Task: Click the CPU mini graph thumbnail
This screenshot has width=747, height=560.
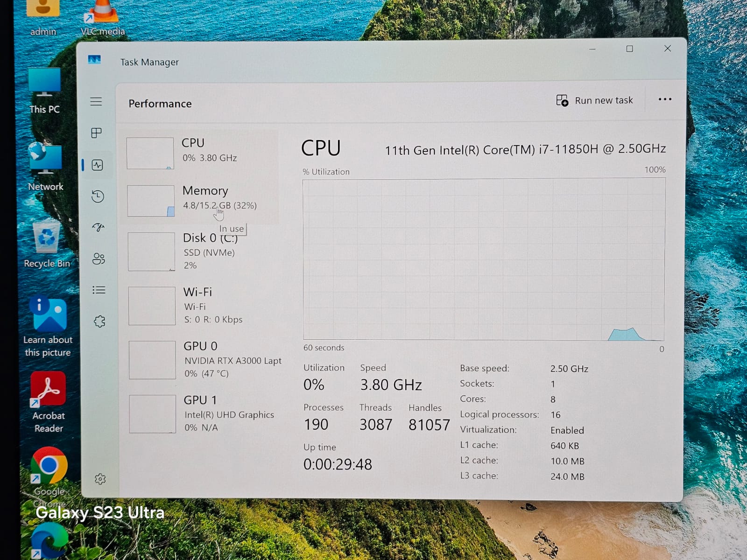Action: [150, 153]
